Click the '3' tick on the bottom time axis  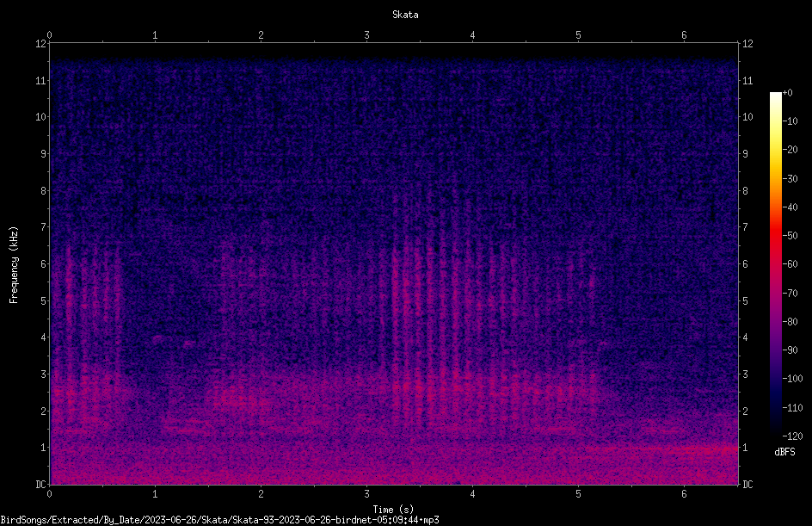pyautogui.click(x=366, y=494)
